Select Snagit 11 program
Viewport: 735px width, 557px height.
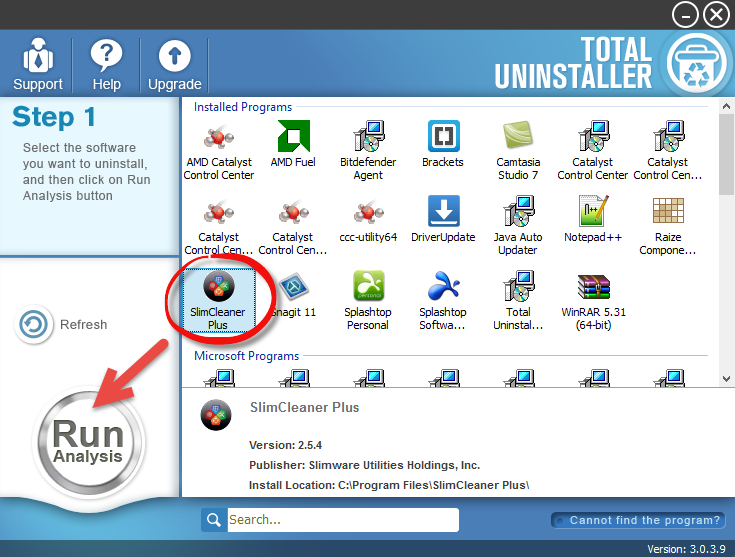(293, 294)
